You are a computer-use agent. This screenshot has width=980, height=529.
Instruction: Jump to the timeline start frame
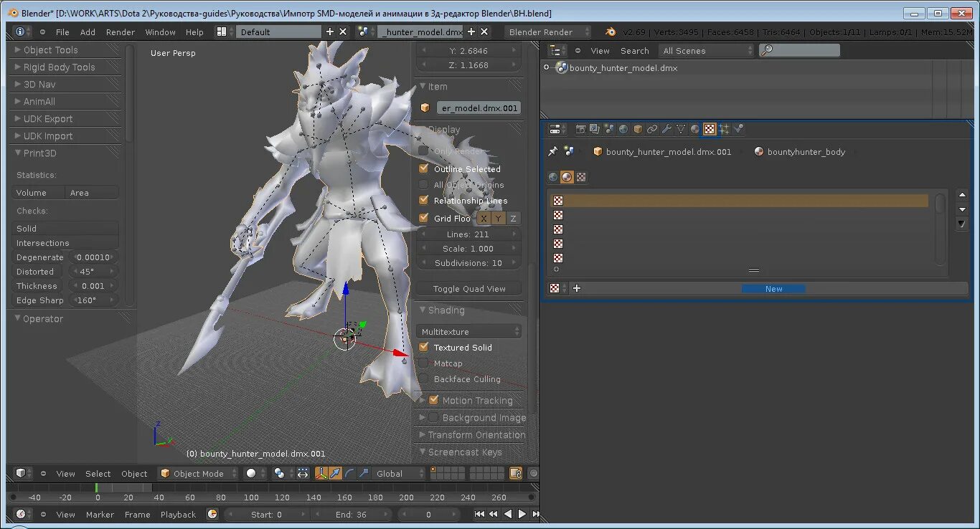pos(479,514)
